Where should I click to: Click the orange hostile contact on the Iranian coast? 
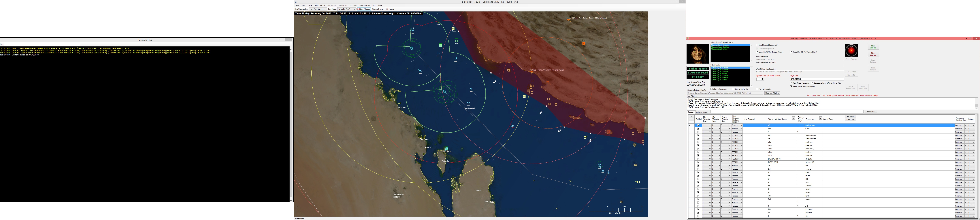[584, 43]
